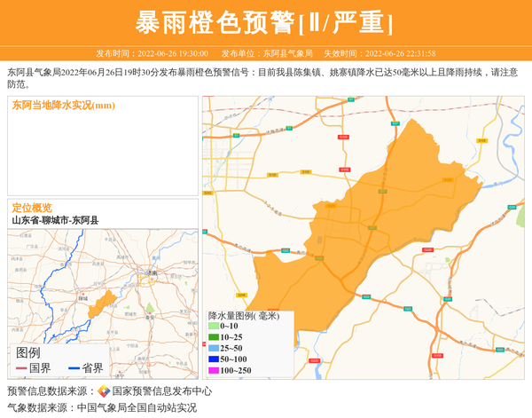The width and height of the screenshot is (532, 418).
Task: Click the red 国界 line symbol in legend
Action: [20, 368]
